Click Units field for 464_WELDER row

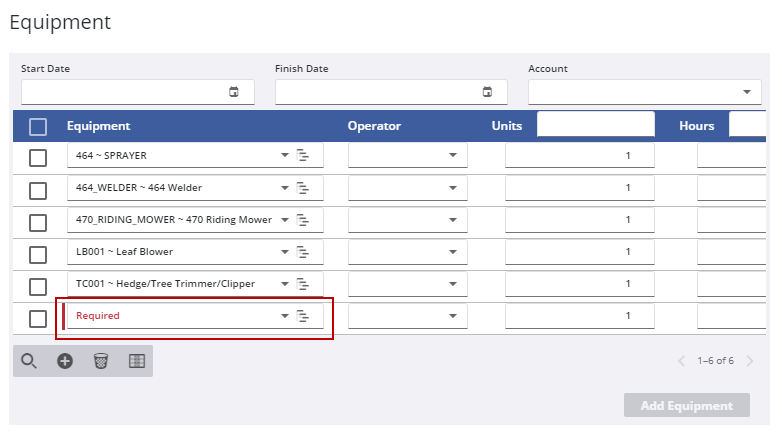[x=580, y=188]
